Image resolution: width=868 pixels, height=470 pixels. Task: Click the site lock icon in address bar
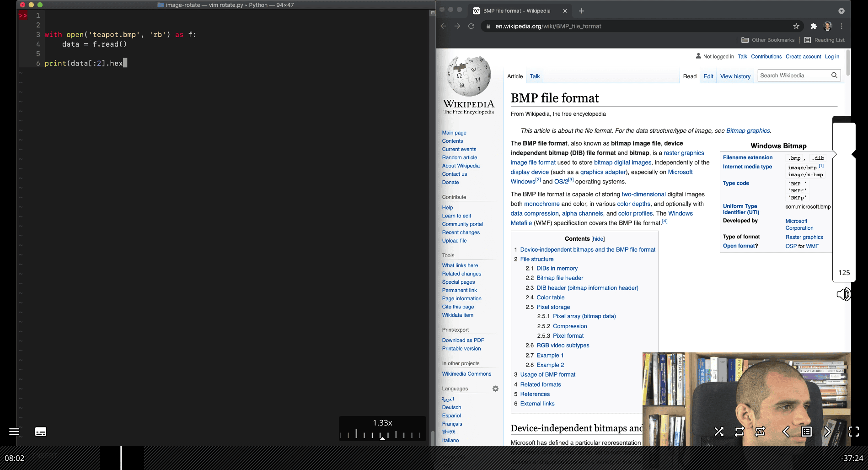click(488, 26)
